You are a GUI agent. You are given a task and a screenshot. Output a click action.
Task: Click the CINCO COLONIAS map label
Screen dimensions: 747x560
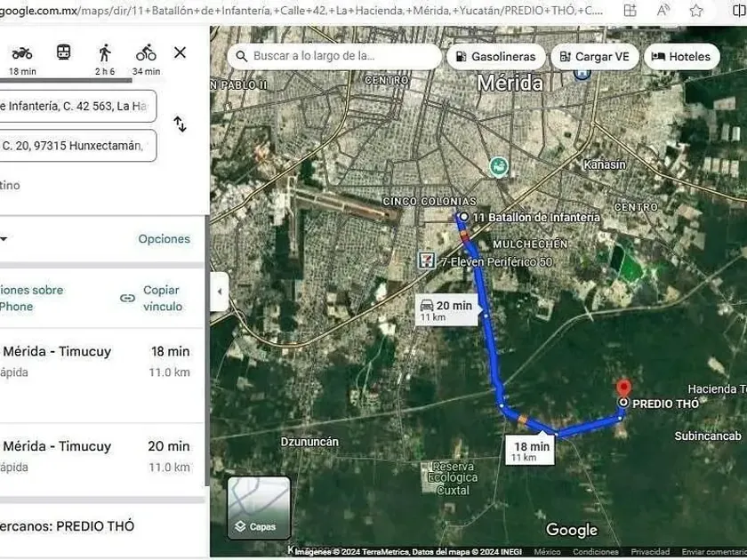430,202
